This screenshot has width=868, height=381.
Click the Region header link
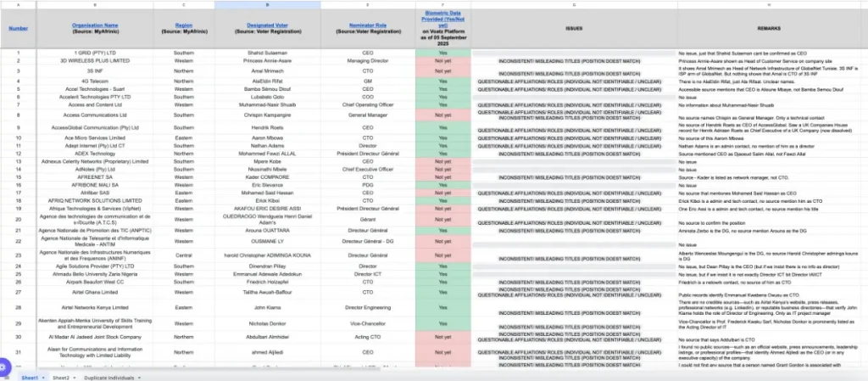tap(184, 25)
